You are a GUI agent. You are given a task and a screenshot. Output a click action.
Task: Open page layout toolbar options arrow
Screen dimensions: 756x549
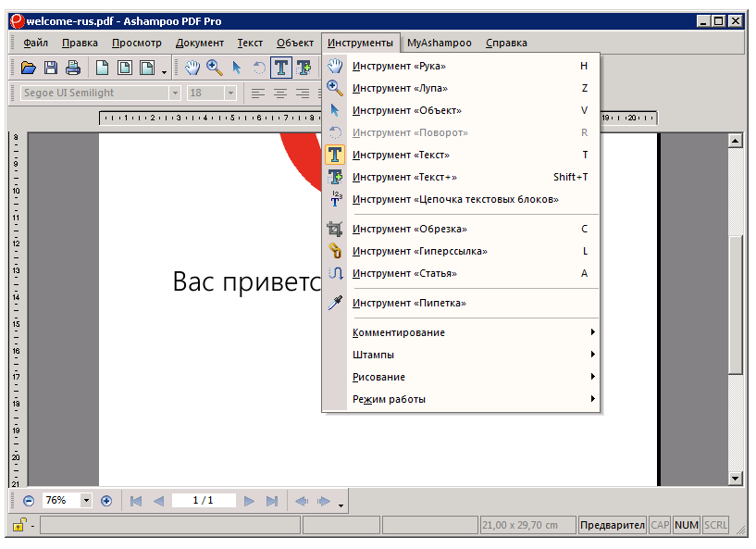tap(165, 72)
